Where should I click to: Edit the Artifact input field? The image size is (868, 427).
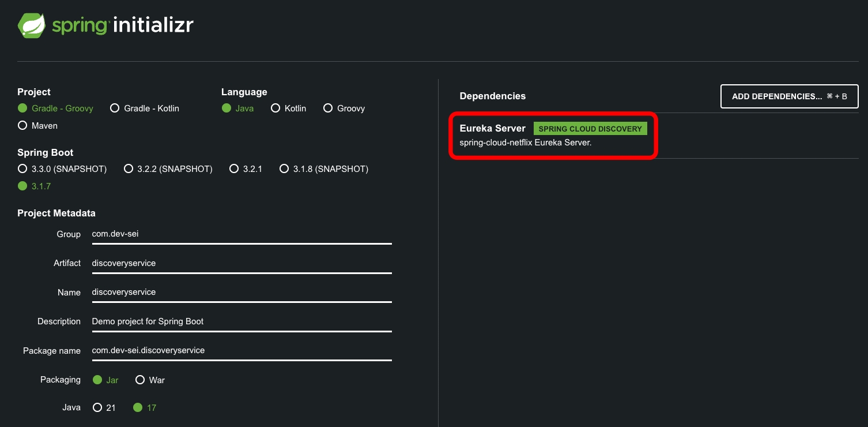241,263
